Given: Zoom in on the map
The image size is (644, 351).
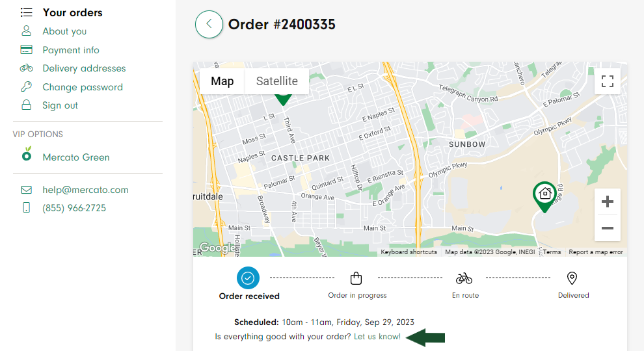Looking at the screenshot, I should coord(608,201).
